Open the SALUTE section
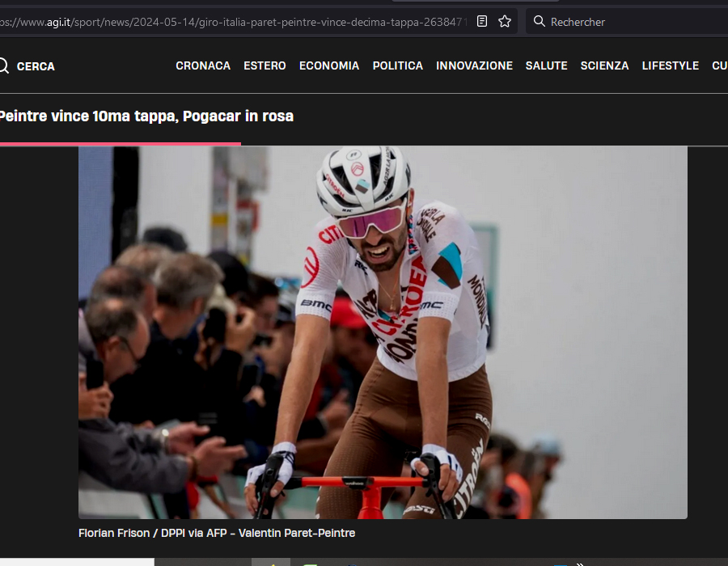This screenshot has height=566, width=728. click(546, 65)
